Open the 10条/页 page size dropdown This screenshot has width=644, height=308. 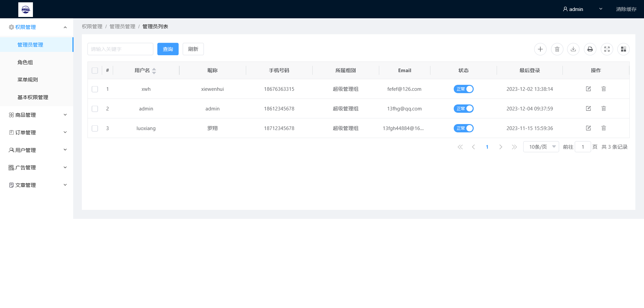click(x=541, y=147)
